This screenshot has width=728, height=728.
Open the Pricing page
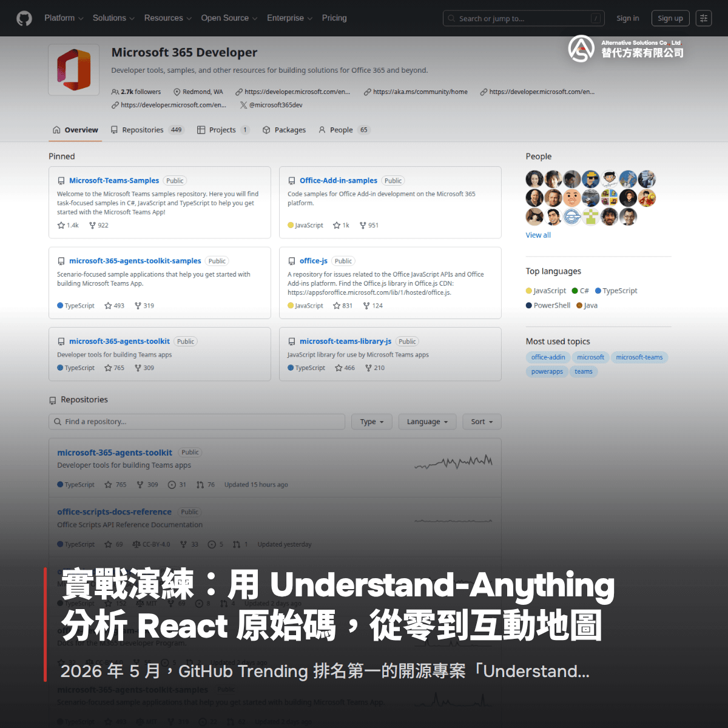coord(334,18)
